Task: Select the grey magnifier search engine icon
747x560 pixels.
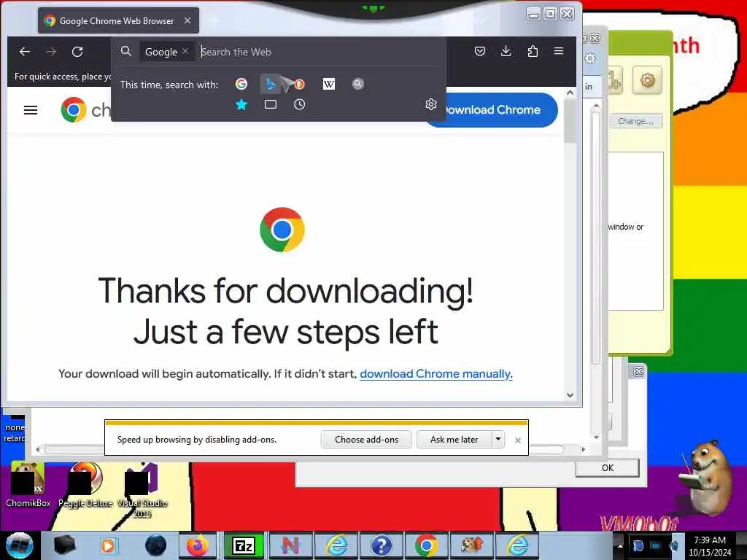Action: (357, 85)
